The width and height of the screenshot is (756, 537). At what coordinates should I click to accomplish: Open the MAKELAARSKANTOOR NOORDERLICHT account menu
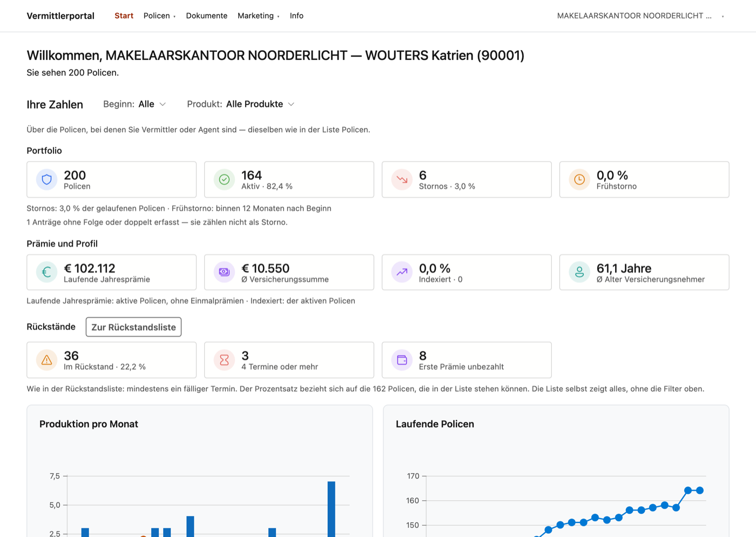point(640,16)
